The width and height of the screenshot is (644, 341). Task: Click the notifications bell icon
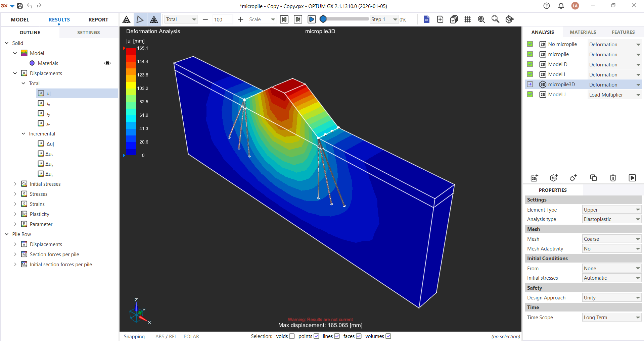pos(561,6)
